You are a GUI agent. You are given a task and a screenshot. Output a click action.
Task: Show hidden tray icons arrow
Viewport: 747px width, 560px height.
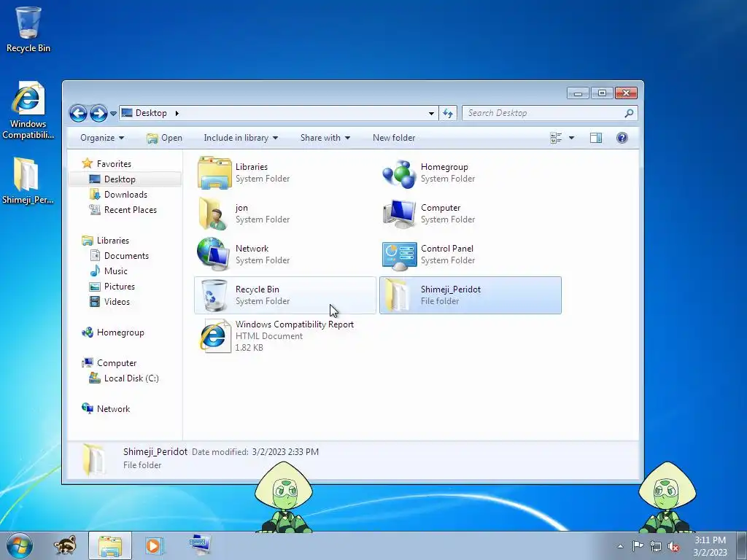point(620,546)
